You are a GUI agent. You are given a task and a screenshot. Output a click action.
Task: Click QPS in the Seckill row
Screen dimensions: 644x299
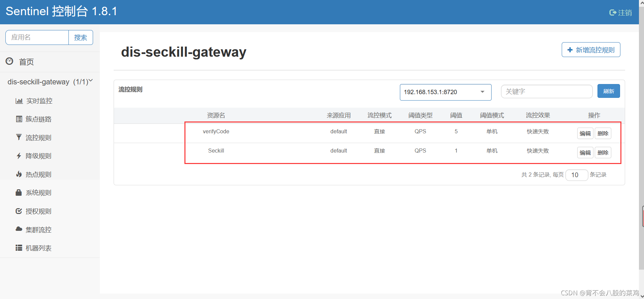[420, 151]
